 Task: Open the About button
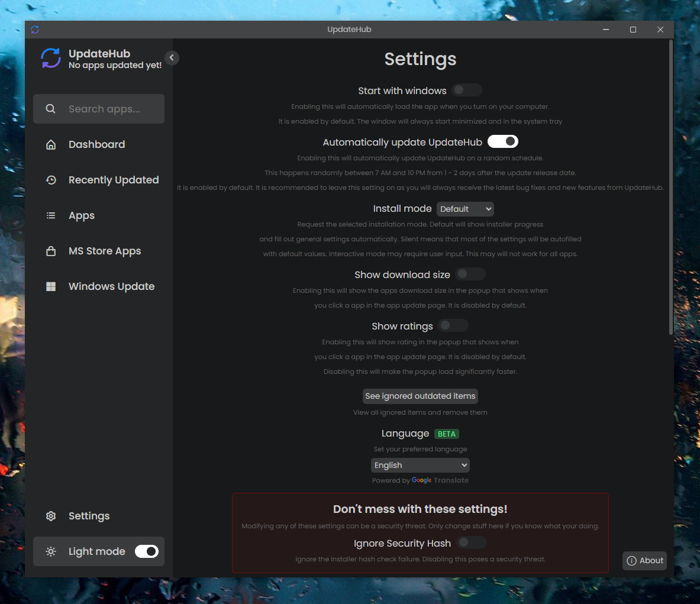(x=644, y=561)
